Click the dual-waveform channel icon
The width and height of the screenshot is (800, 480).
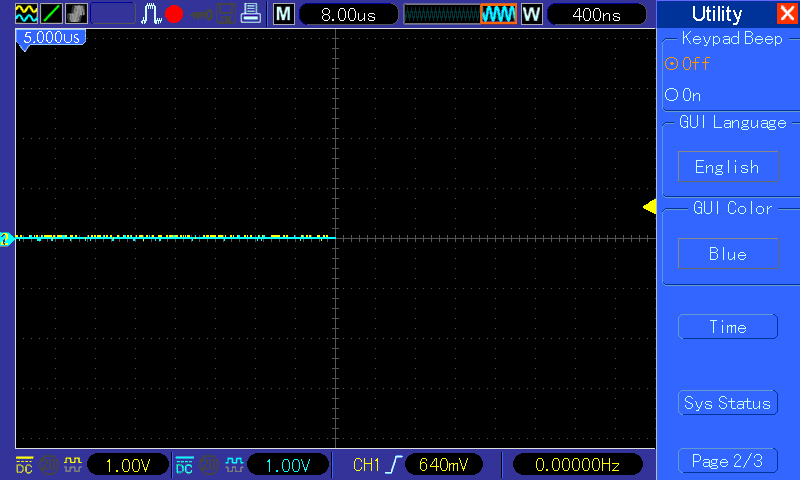(26, 14)
